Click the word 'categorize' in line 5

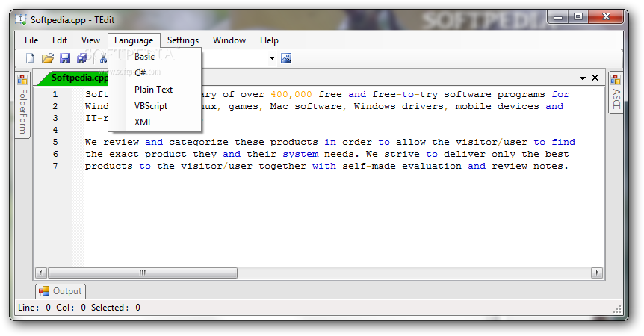click(199, 143)
